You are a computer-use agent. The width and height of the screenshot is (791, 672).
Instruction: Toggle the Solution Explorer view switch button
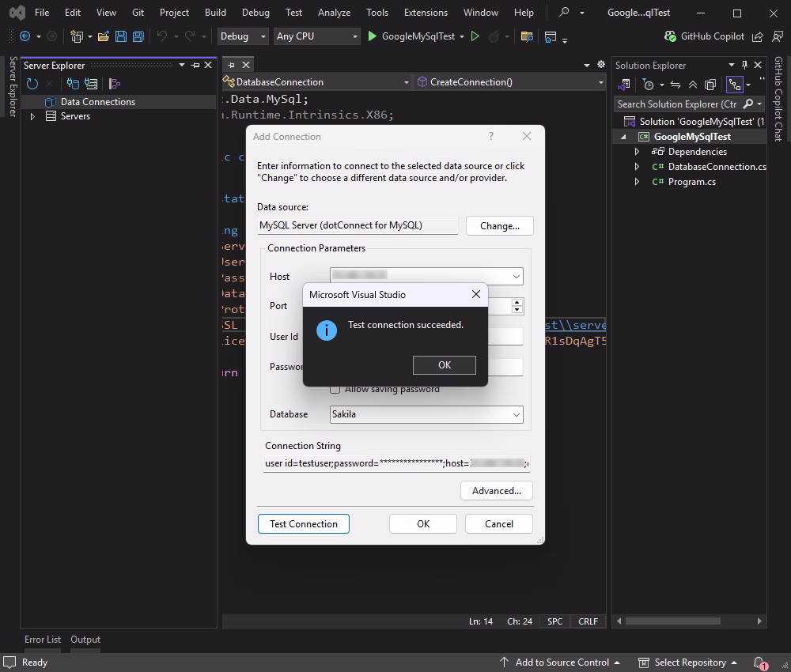[x=624, y=85]
